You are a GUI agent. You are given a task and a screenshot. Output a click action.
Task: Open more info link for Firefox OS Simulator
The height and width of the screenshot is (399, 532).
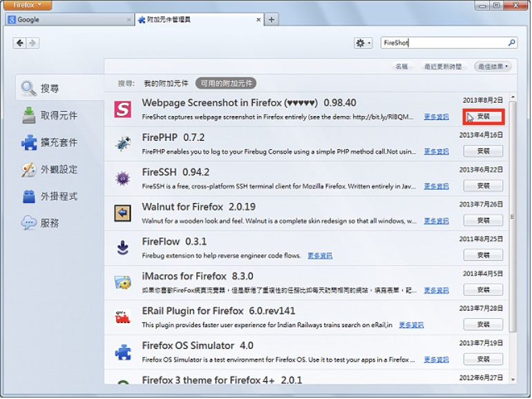[437, 360]
